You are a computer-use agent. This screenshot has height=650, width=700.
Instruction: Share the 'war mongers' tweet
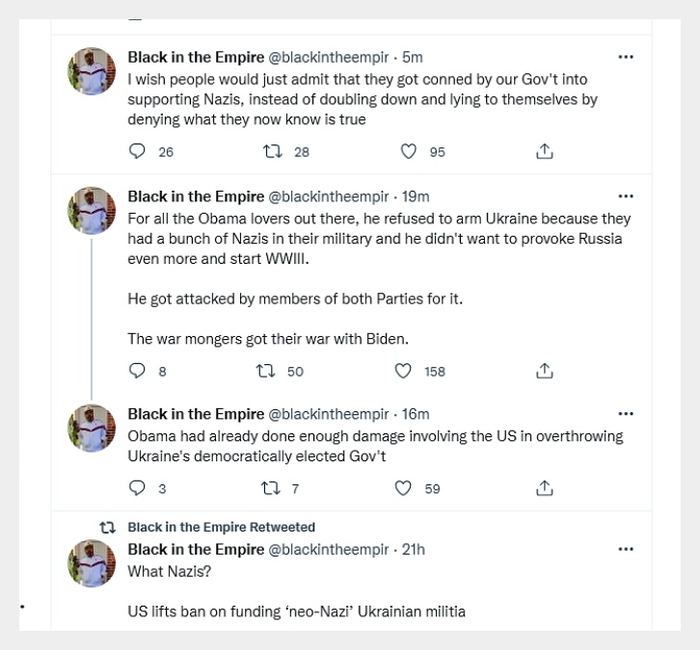[545, 371]
